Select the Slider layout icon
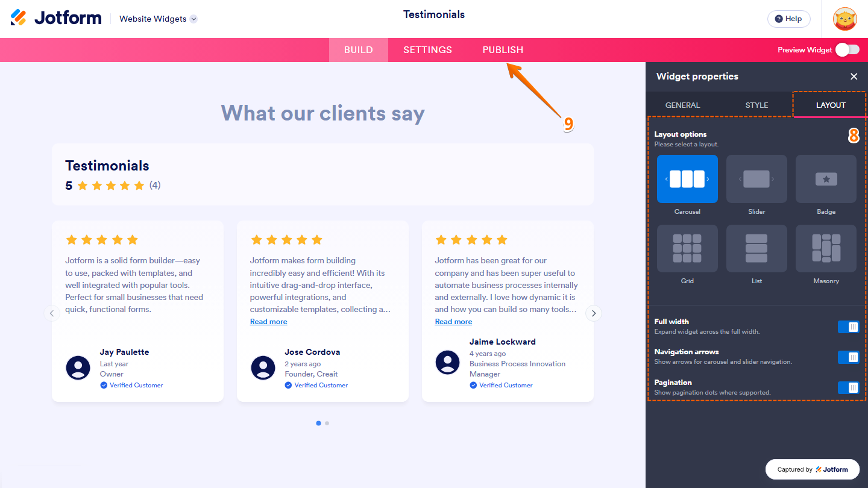The height and width of the screenshot is (488, 868). tap(756, 179)
